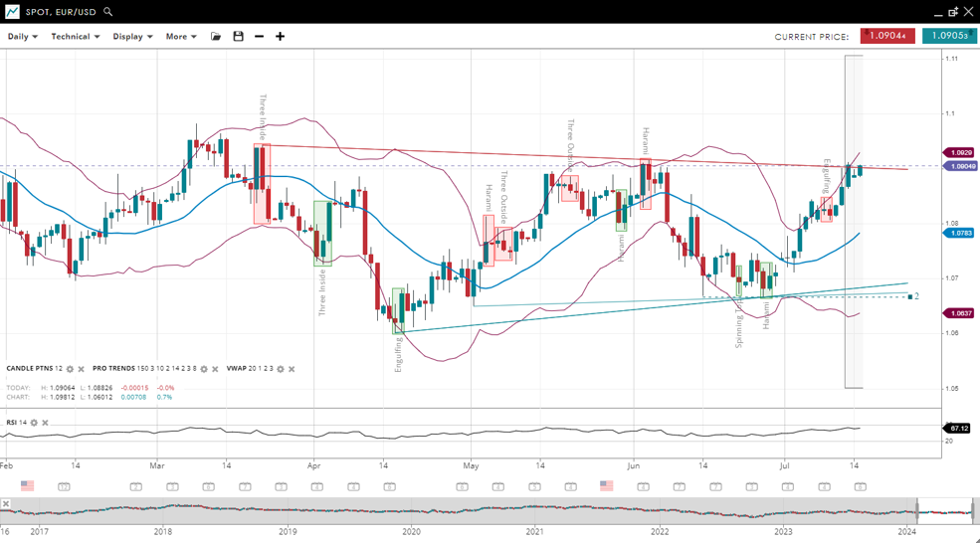Remove the PRO TRENDS indicator
The width and height of the screenshot is (980, 543).
tap(216, 369)
